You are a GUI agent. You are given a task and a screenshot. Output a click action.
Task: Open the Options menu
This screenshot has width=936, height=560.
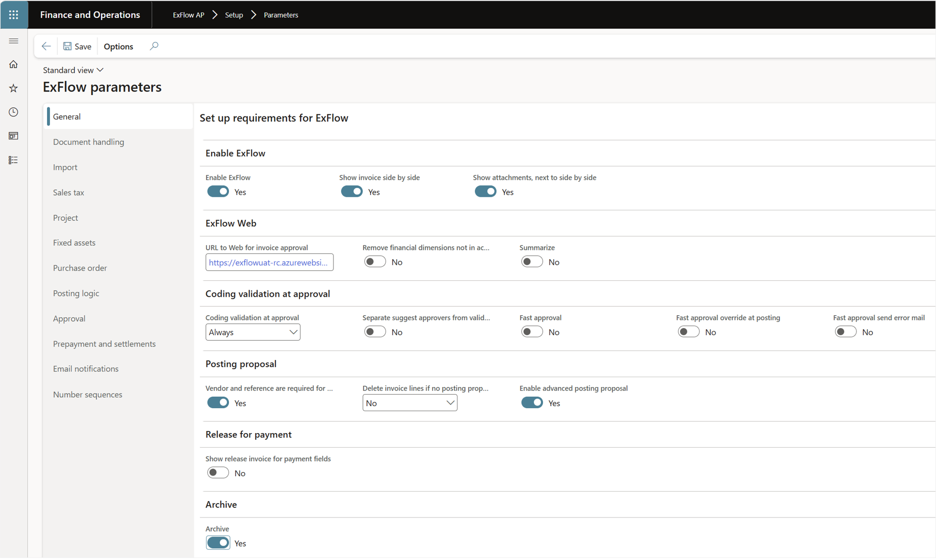(x=118, y=46)
